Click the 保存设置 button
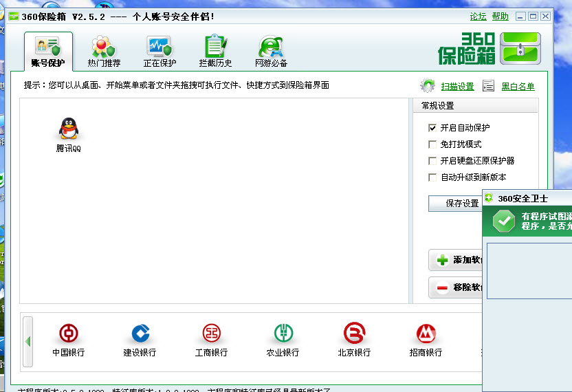Screen dimensions: 572x392 455,204
